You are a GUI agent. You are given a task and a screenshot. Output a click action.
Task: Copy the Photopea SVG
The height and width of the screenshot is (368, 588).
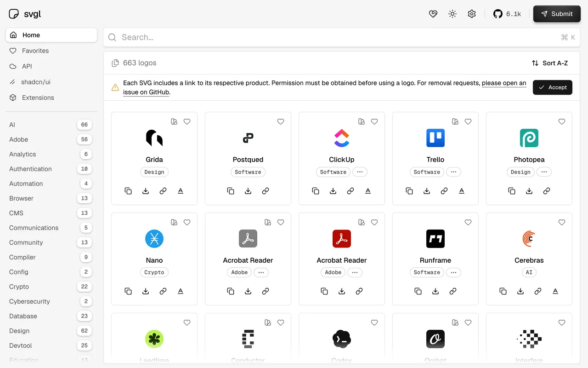pyautogui.click(x=512, y=191)
